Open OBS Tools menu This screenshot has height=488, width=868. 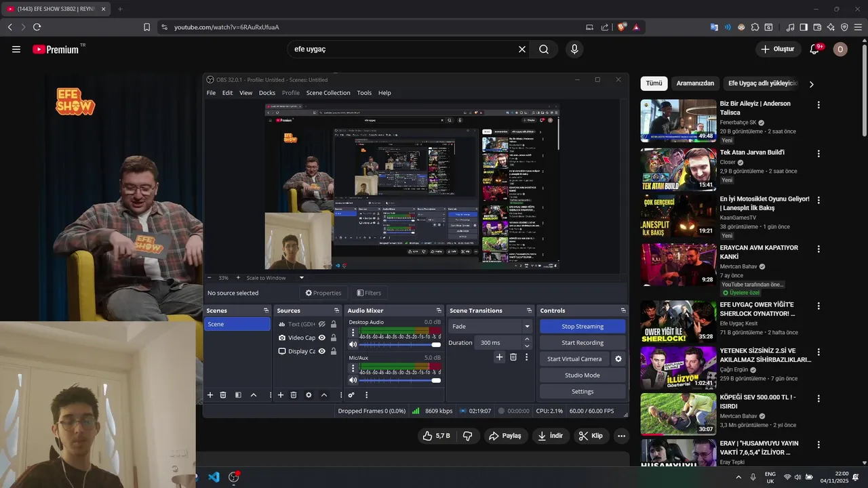tap(364, 93)
